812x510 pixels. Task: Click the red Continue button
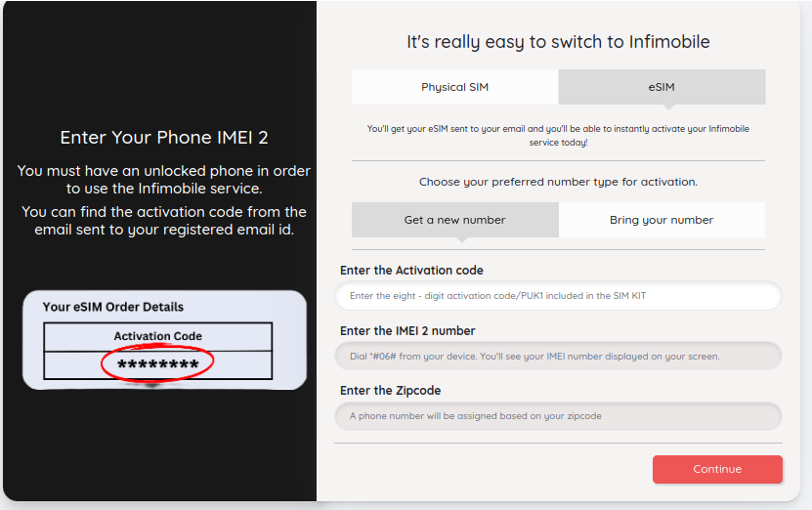pos(717,469)
